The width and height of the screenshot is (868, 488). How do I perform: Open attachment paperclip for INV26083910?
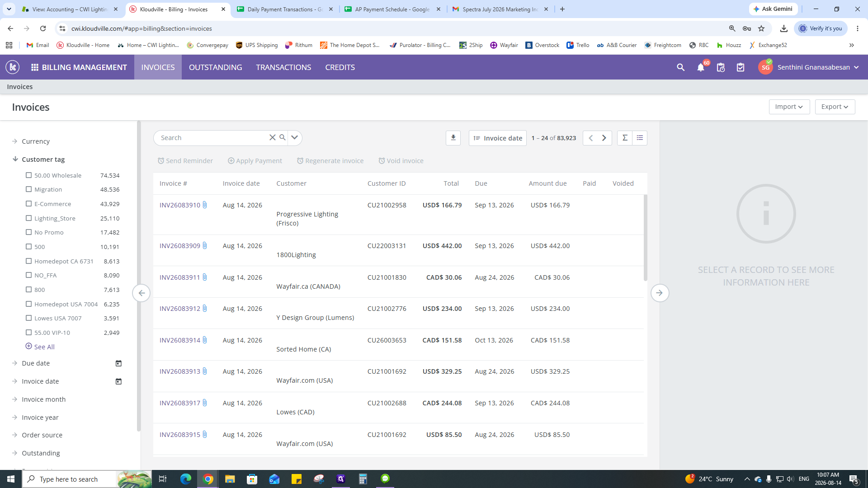[205, 205]
